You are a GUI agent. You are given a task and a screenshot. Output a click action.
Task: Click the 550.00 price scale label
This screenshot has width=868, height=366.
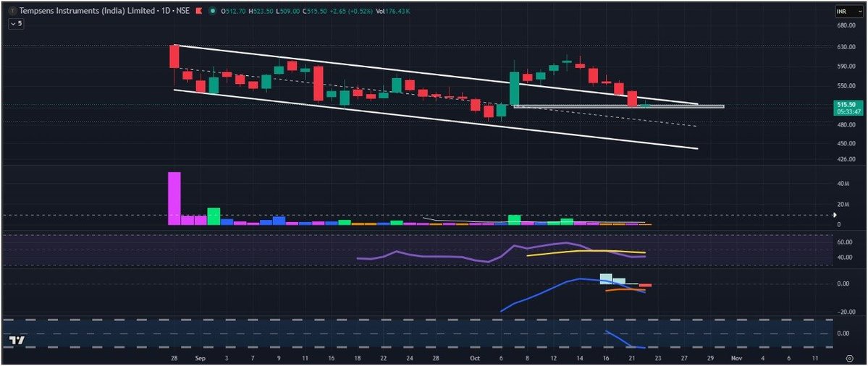(x=847, y=85)
